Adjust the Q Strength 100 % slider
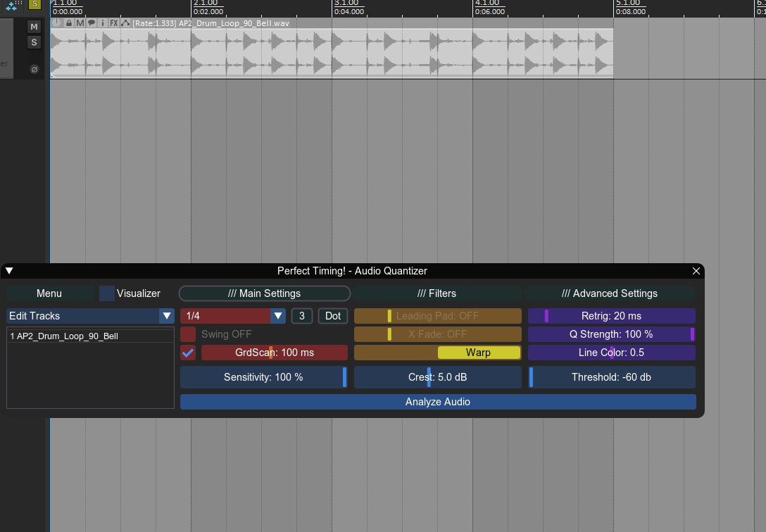Image resolution: width=766 pixels, height=532 pixels. [x=612, y=334]
